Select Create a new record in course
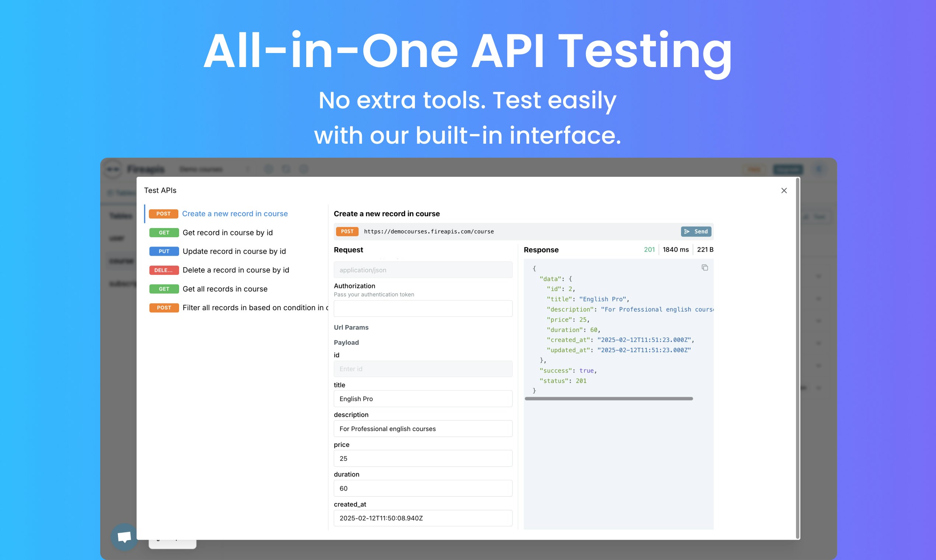The image size is (936, 560). pyautogui.click(x=234, y=214)
